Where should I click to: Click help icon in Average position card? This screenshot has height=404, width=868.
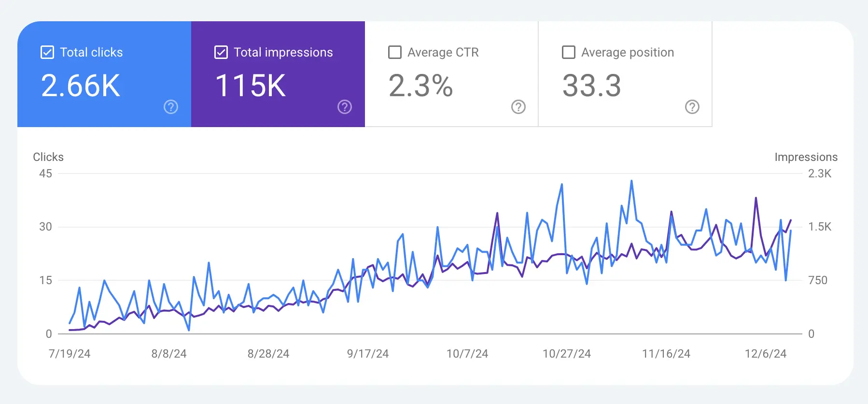(x=692, y=107)
